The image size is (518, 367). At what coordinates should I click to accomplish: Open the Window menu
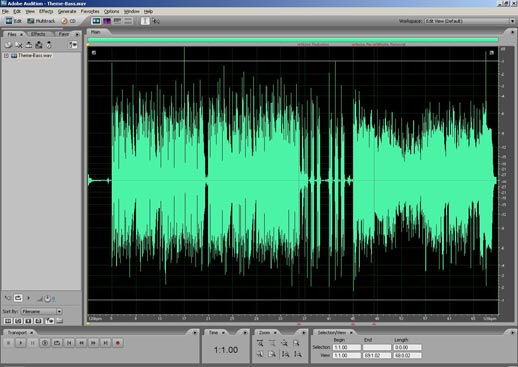point(132,11)
